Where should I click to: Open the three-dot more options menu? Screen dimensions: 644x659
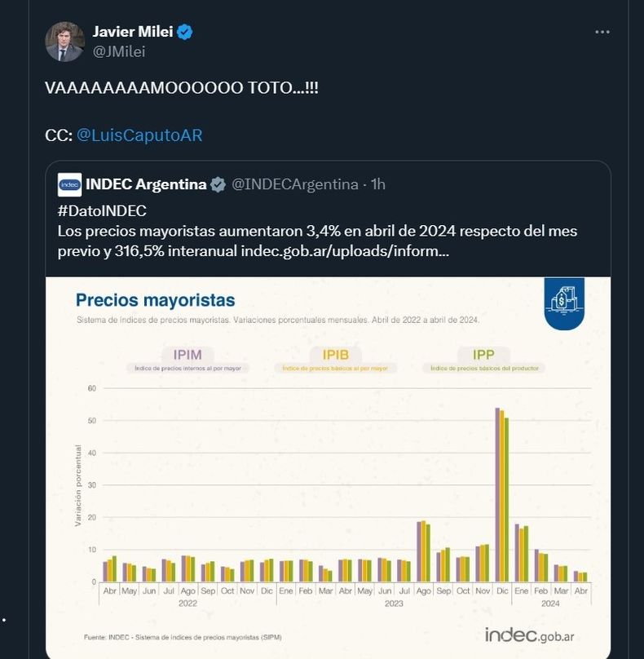point(602,32)
